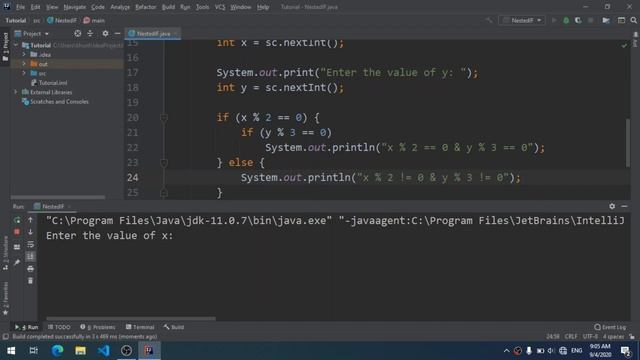Open the Refactor menu
The width and height of the screenshot is (640, 360).
(145, 7)
